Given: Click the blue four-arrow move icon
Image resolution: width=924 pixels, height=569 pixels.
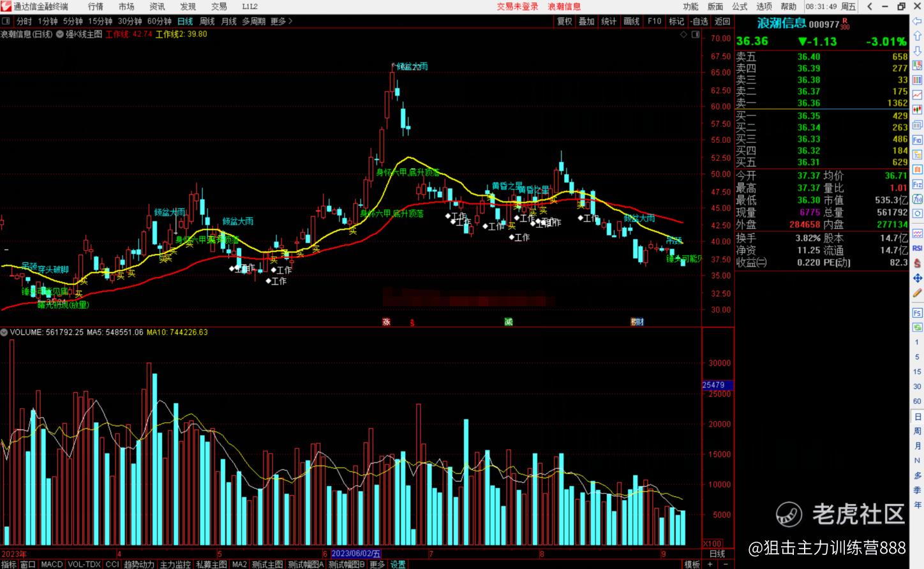Looking at the screenshot, I should tap(917, 277).
